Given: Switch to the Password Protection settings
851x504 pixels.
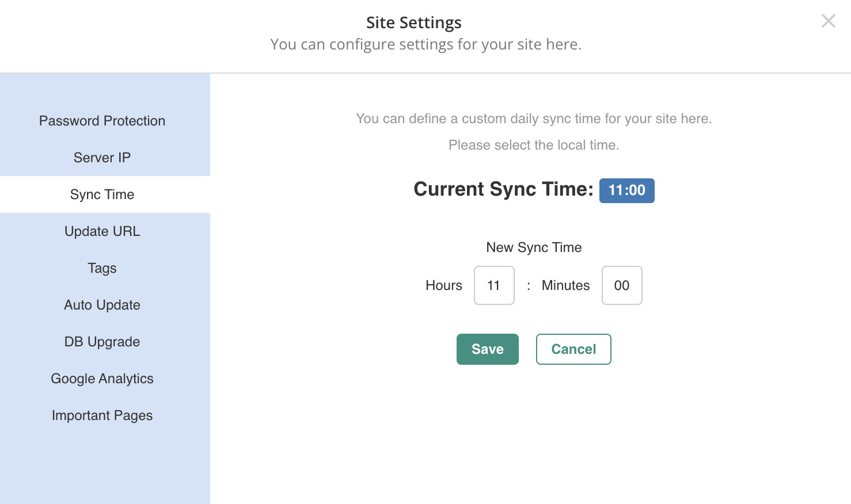Looking at the screenshot, I should pos(102,121).
